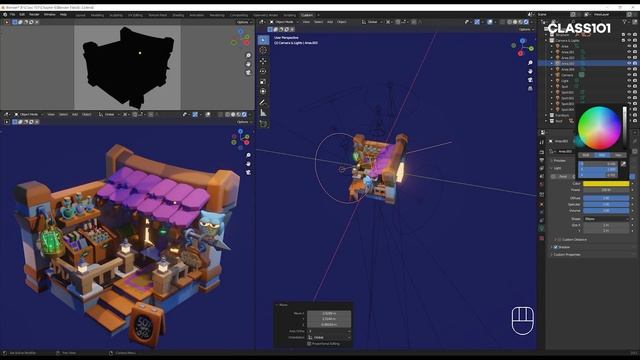
Task: Click zoom magnifier icon in black silhouette viewport
Action: (248, 55)
